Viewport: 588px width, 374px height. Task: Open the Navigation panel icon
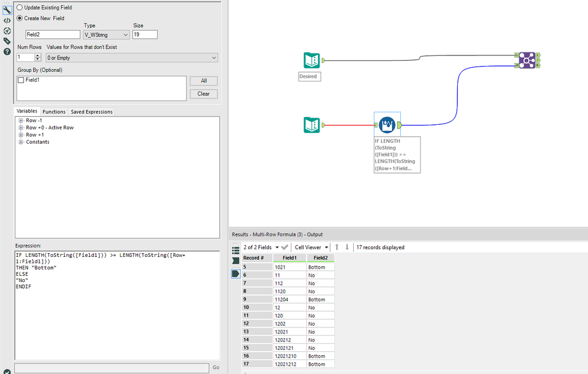pos(7,31)
